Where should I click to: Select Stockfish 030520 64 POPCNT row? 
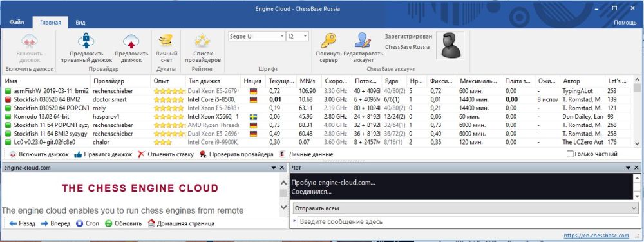coord(317,108)
